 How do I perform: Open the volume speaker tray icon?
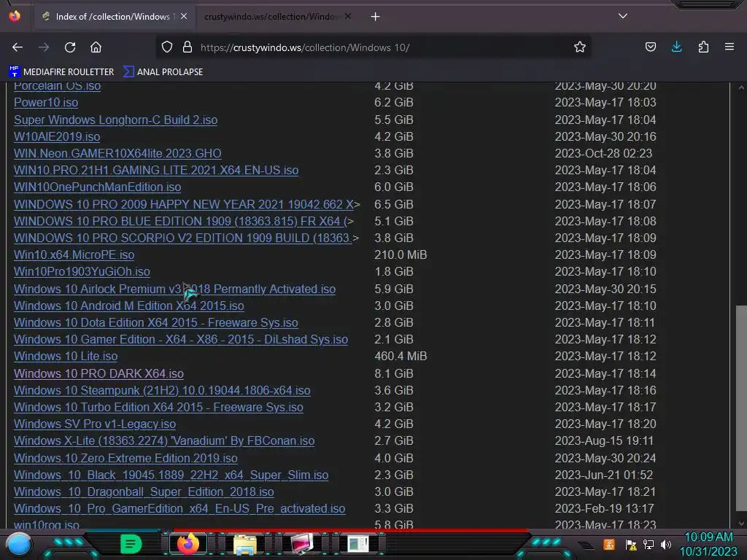tap(666, 545)
